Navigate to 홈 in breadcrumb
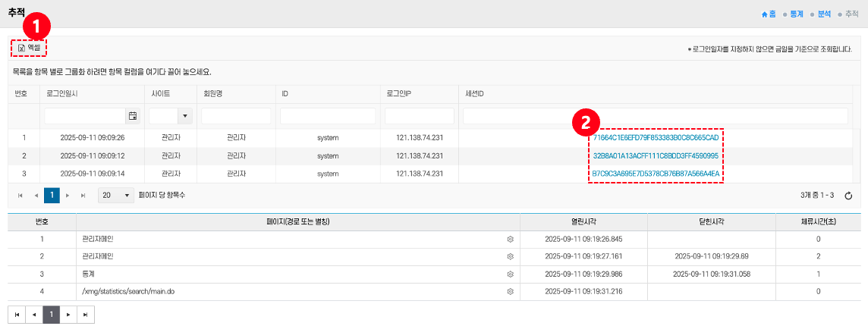Image resolution: width=868 pixels, height=326 pixels. click(769, 14)
